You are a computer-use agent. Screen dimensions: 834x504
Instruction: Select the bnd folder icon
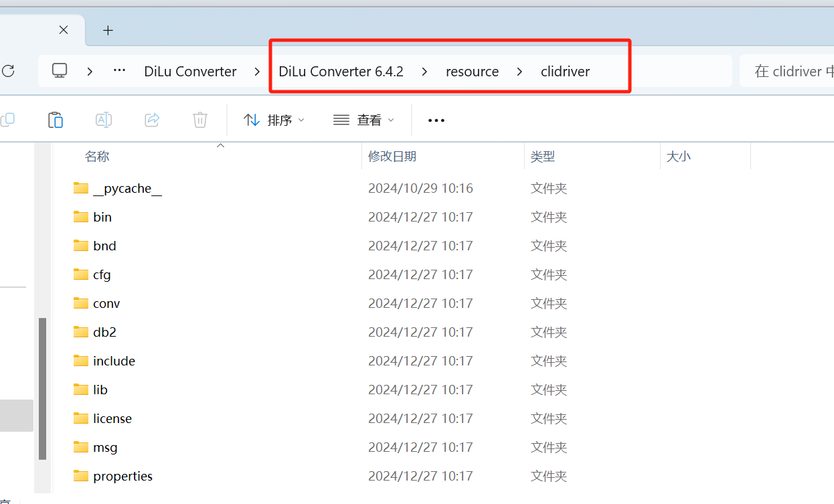click(81, 246)
